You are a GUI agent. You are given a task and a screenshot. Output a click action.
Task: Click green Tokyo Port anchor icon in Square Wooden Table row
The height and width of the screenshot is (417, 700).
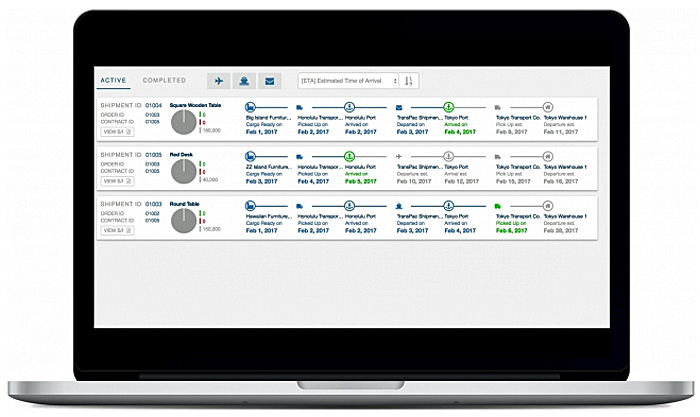[449, 107]
